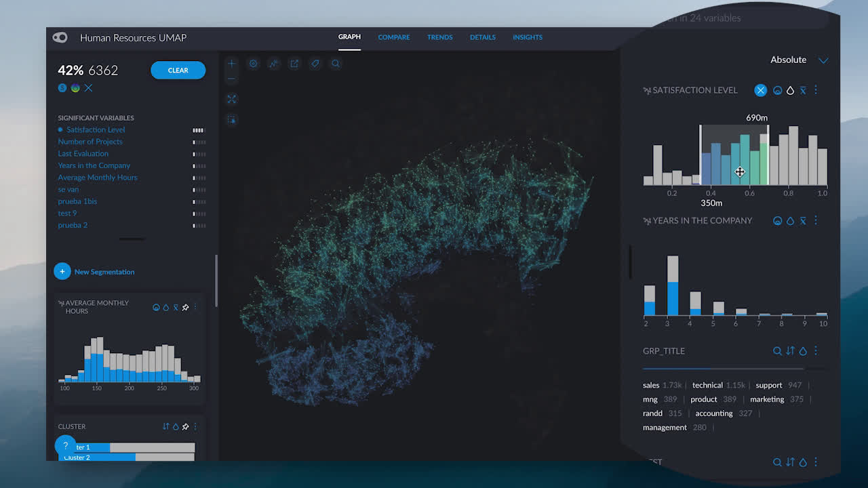This screenshot has height=488, width=868.
Task: Open the Absolute dropdown
Action: click(x=800, y=60)
